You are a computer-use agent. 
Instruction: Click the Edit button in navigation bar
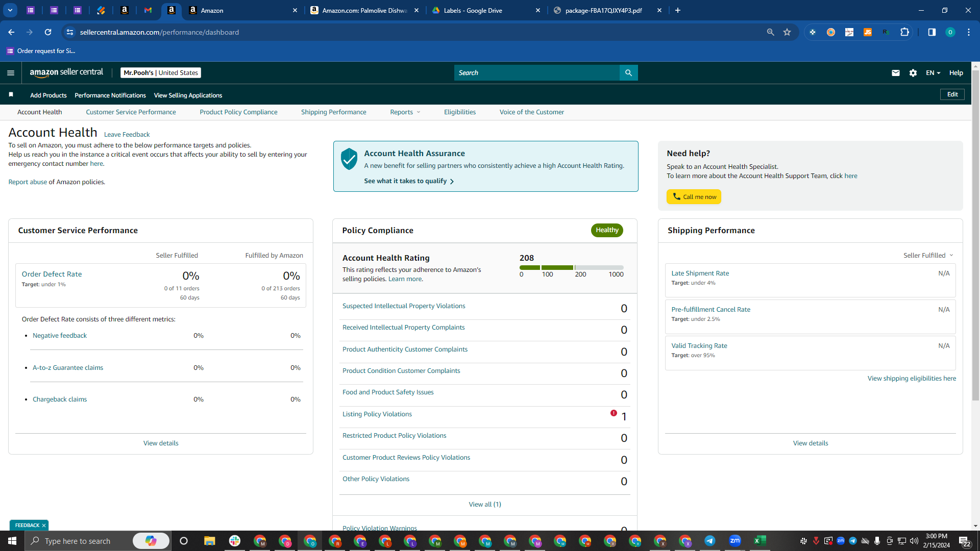click(x=952, y=94)
